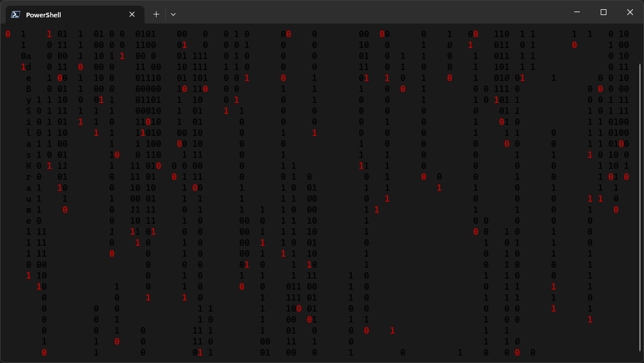Click the letter y in the vertical text
The width and height of the screenshot is (644, 363).
tap(29, 100)
